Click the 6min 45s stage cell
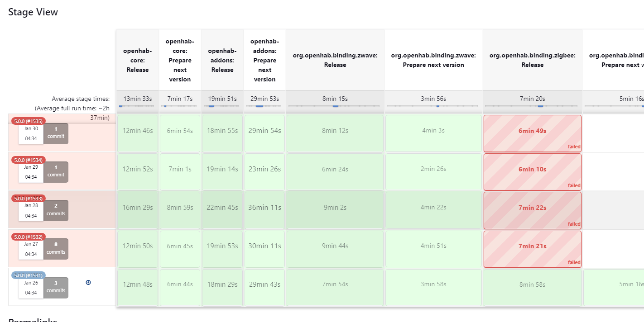The image size is (644, 322). (x=180, y=249)
